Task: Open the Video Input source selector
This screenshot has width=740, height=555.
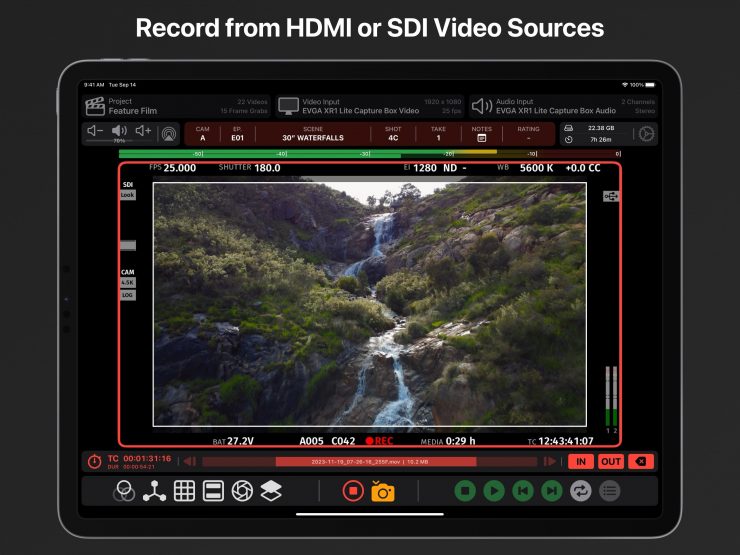Action: pos(369,106)
